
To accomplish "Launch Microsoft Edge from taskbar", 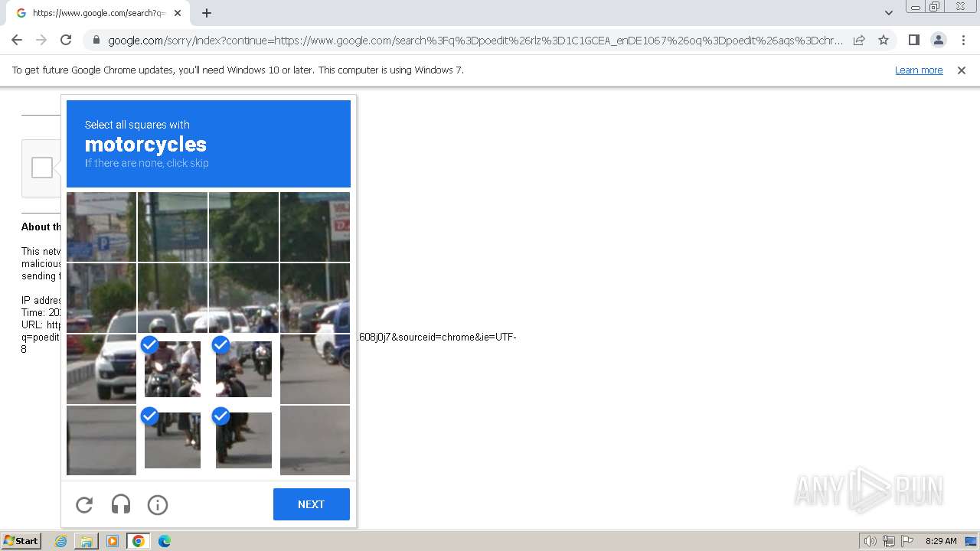I will (164, 541).
